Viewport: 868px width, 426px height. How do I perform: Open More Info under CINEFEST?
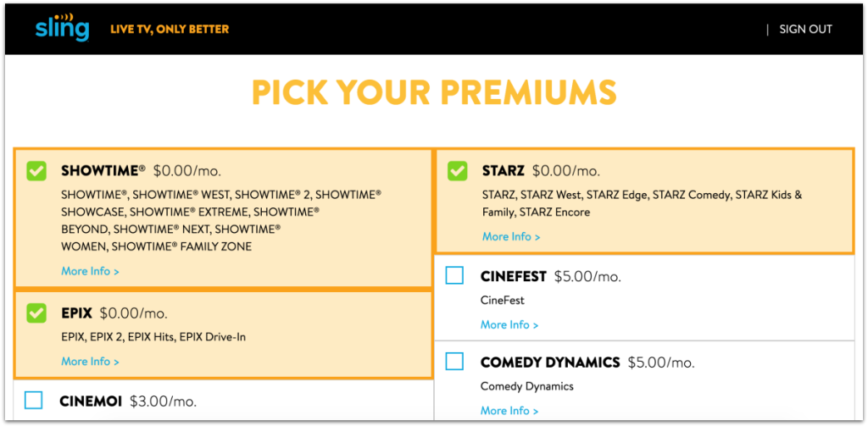[x=509, y=324]
